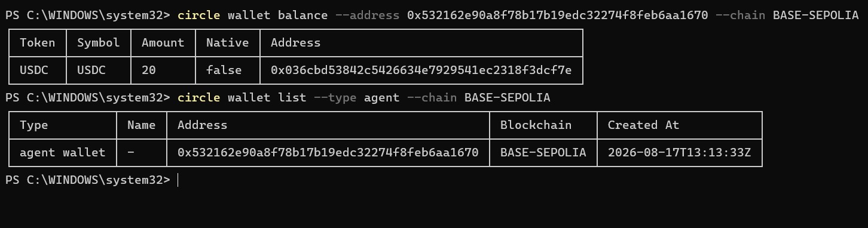868x228 pixels.
Task: Click the Name column header
Action: [142, 125]
